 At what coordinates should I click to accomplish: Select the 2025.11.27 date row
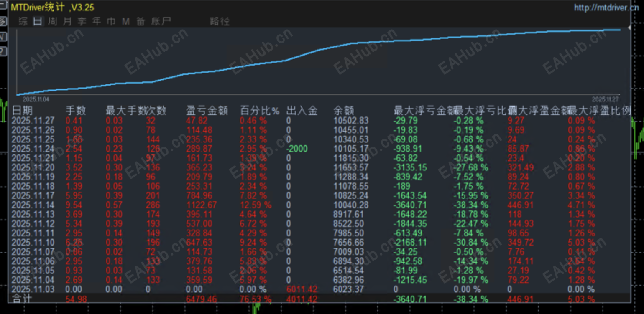click(x=33, y=121)
